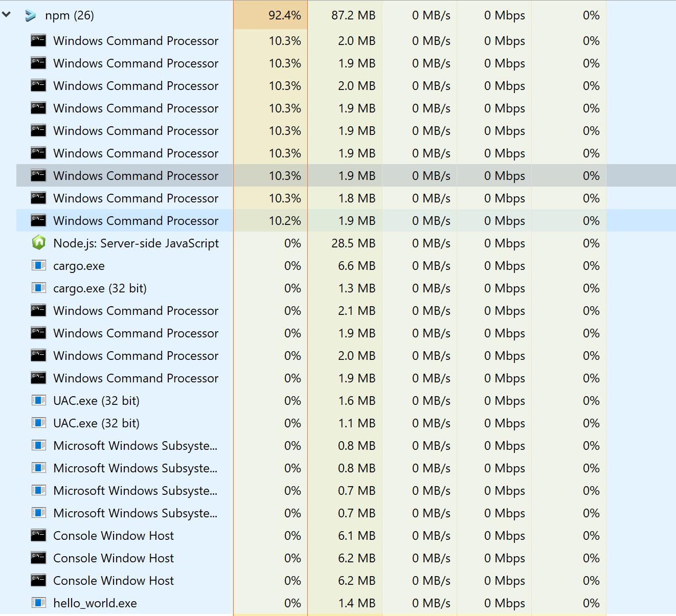Select the highlighted Windows Command Processor row
This screenshot has height=616, width=676.
(x=136, y=175)
